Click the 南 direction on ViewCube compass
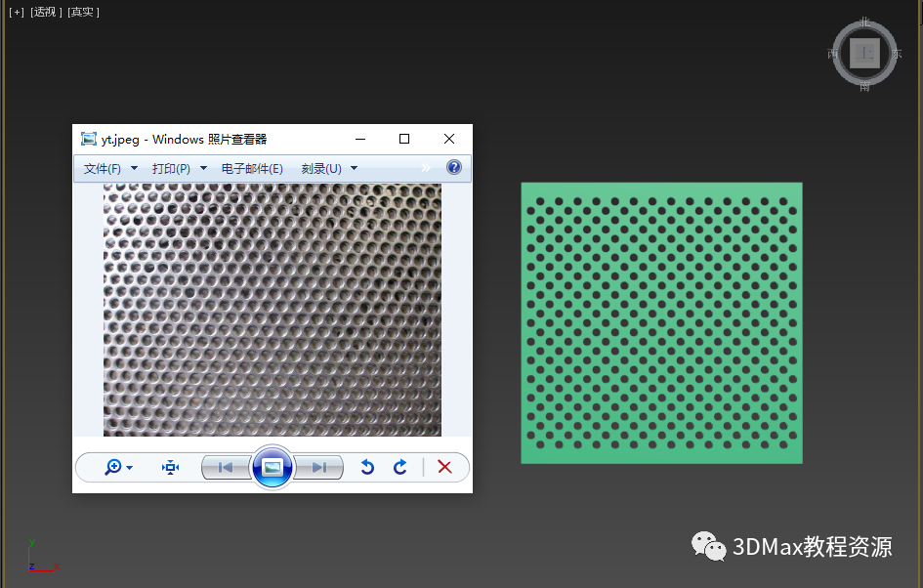The height and width of the screenshot is (588, 923). click(x=864, y=87)
